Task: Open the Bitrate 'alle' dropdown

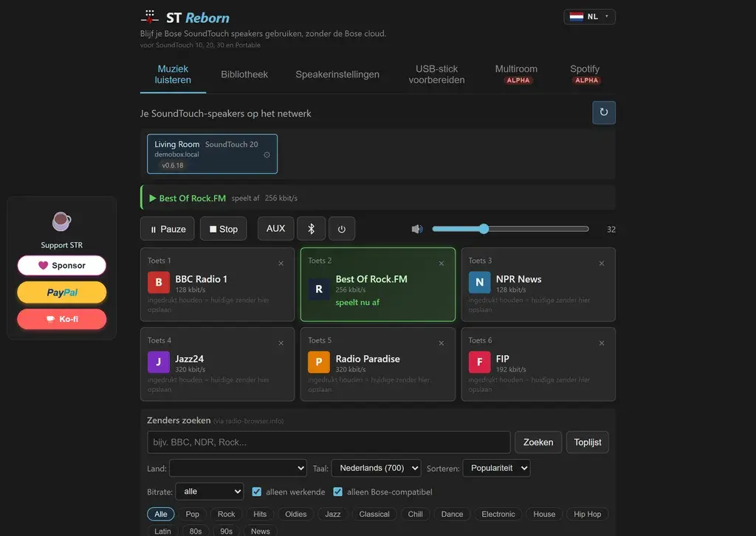Action: click(x=210, y=492)
